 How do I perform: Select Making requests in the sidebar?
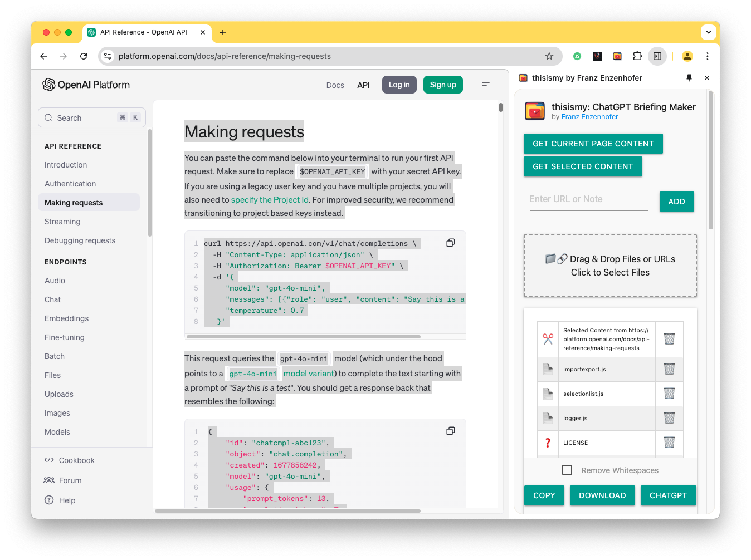[89, 203]
